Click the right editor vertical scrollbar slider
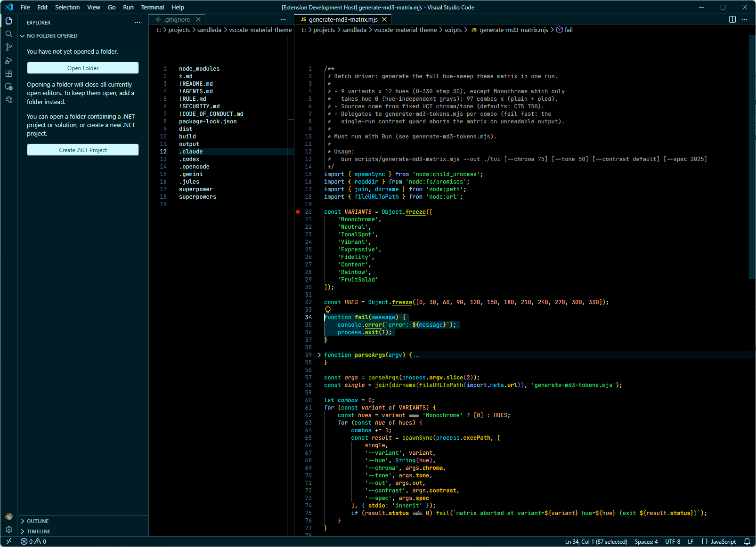The width and height of the screenshot is (756, 547). coord(752,157)
